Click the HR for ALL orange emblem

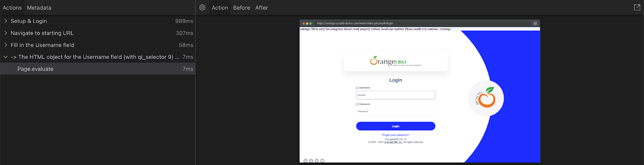point(486,98)
